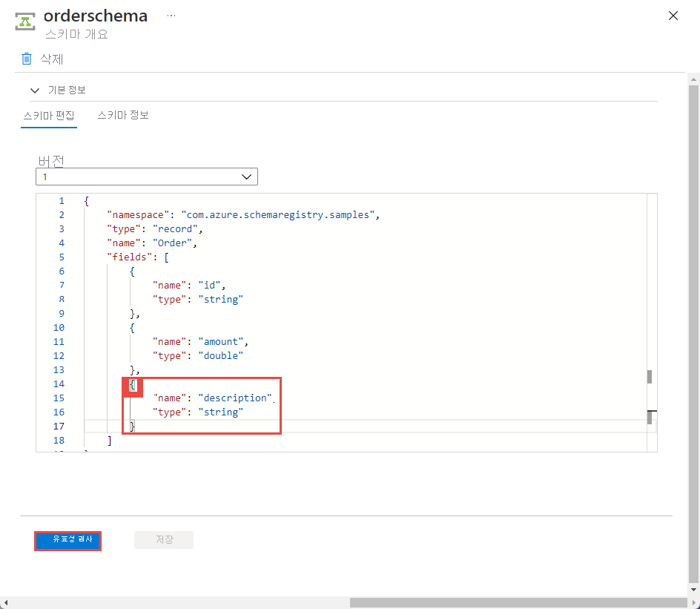Close the orderschema panel

click(673, 16)
